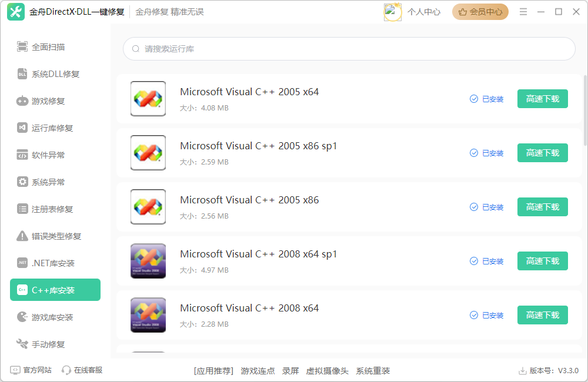Select 错误类型修复 warning item
The height and width of the screenshot is (382, 588).
(x=56, y=236)
